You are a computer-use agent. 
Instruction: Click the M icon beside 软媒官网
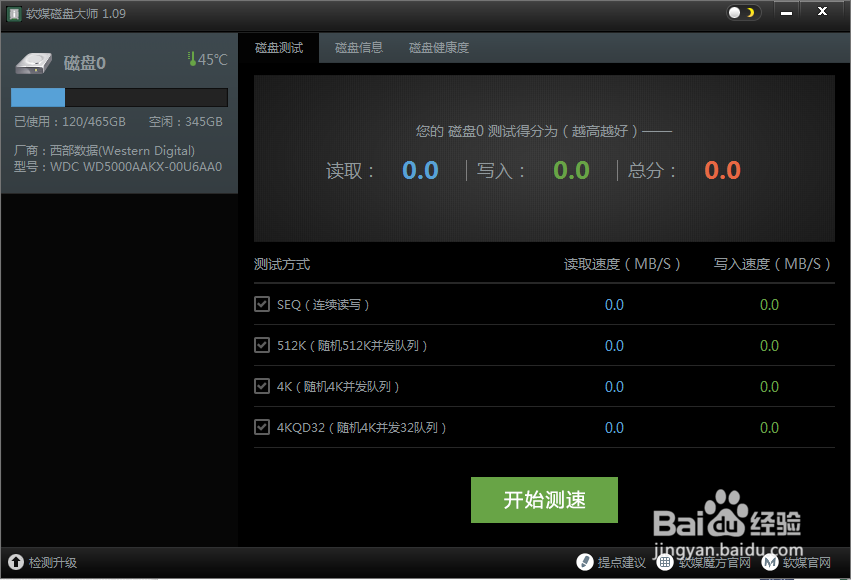pos(770,563)
